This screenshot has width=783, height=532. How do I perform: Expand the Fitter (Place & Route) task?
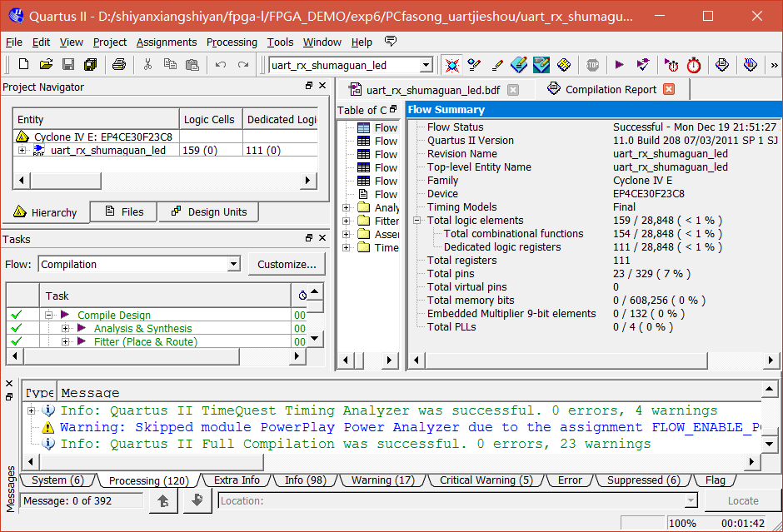coord(65,342)
